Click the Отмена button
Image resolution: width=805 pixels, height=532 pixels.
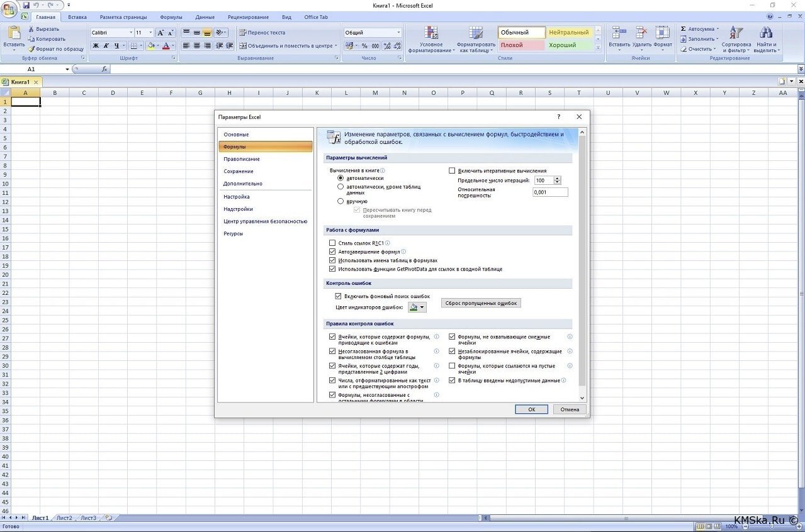570,409
